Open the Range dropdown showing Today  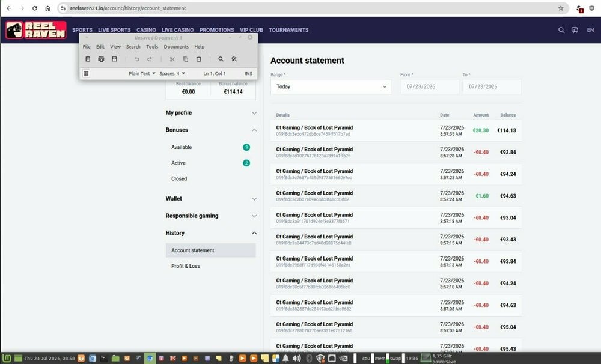pyautogui.click(x=331, y=86)
